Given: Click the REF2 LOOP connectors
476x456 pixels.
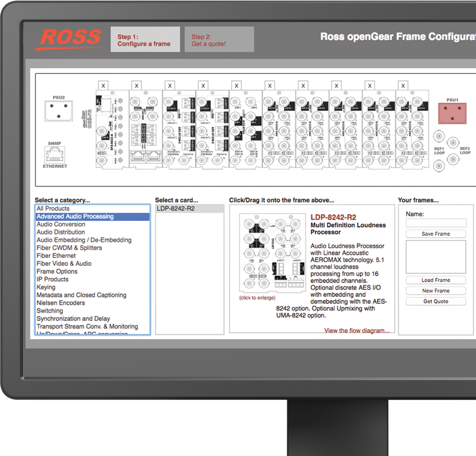Looking at the screenshot, I should point(453,151).
